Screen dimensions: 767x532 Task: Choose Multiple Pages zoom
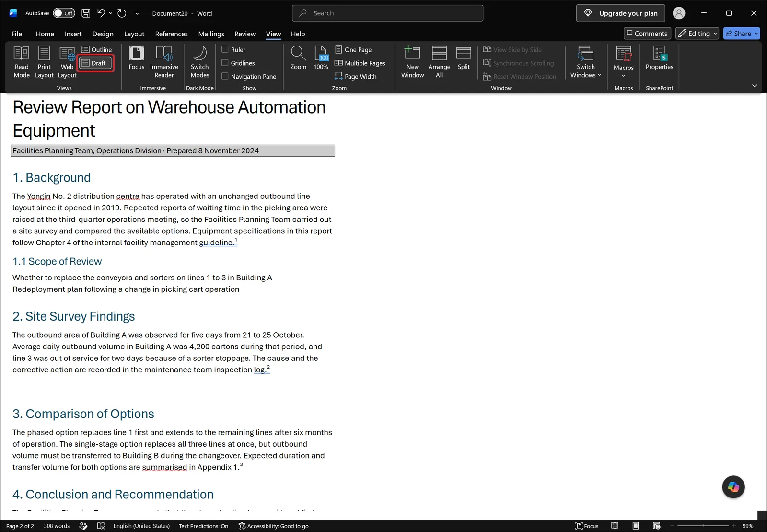click(360, 63)
